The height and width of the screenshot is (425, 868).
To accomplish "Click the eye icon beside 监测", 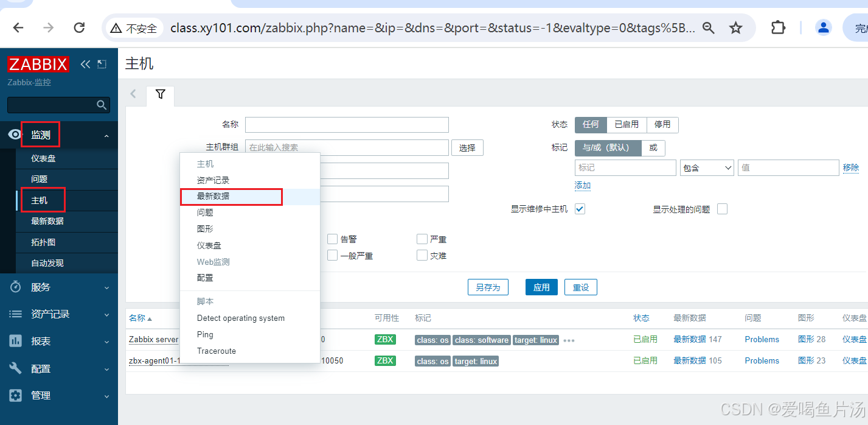I will point(14,135).
